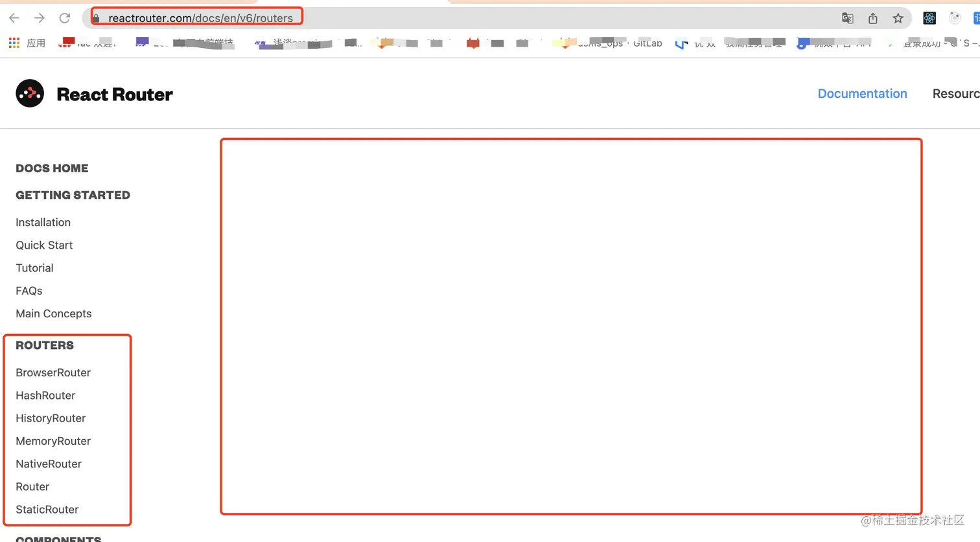The width and height of the screenshot is (980, 542).
Task: Open Tutorial docs page
Action: pos(34,268)
